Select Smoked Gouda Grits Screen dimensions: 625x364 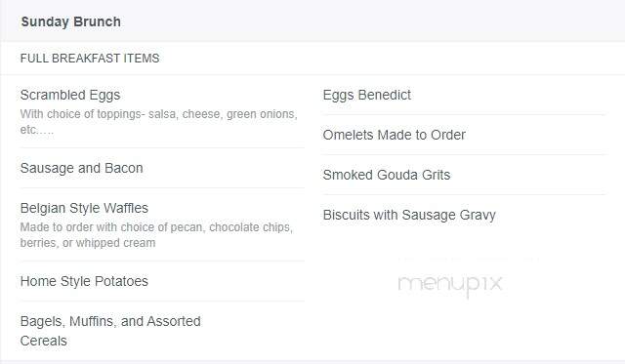387,175
